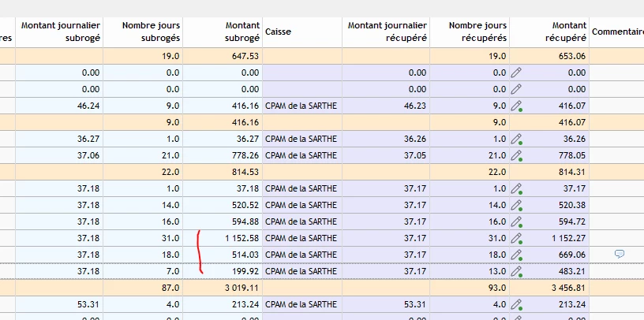Click the pencil next to 520.38 récupéré

pos(516,205)
